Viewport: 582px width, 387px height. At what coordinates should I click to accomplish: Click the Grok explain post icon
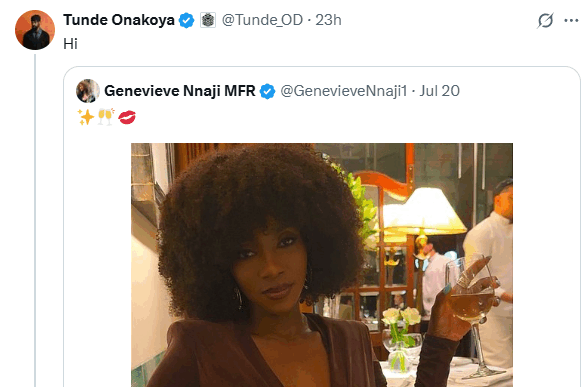545,20
